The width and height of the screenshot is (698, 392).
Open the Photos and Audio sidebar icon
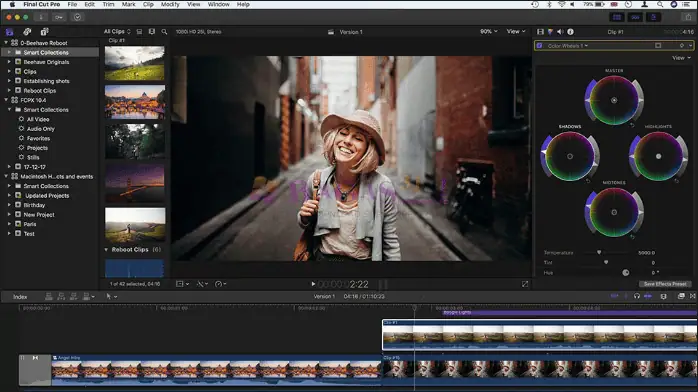27,32
